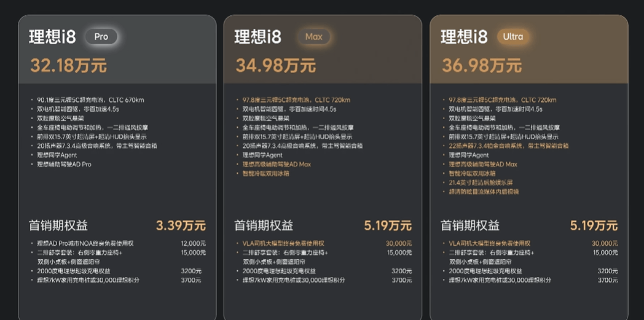Click the 理想i8 title on Pro card
Screen dimensions: 644x320
click(53, 37)
